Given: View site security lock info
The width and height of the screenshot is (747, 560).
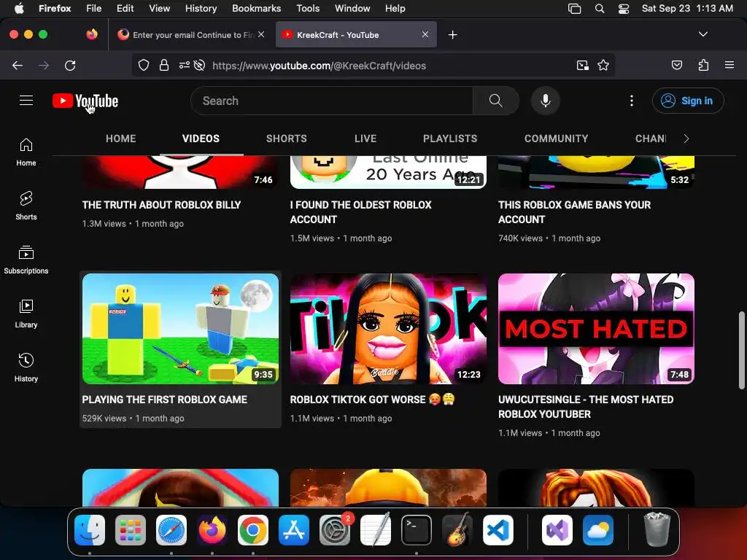Looking at the screenshot, I should [x=164, y=65].
